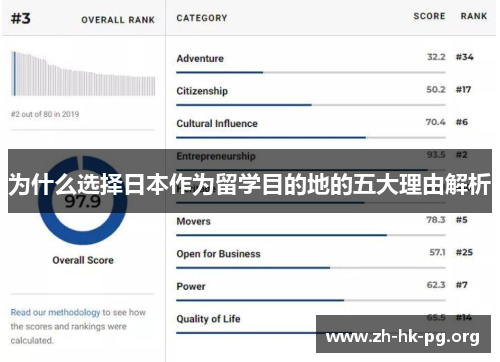The image size is (500, 362).
Task: Click the Cultural Influence score 70.4
Action: [x=436, y=122]
